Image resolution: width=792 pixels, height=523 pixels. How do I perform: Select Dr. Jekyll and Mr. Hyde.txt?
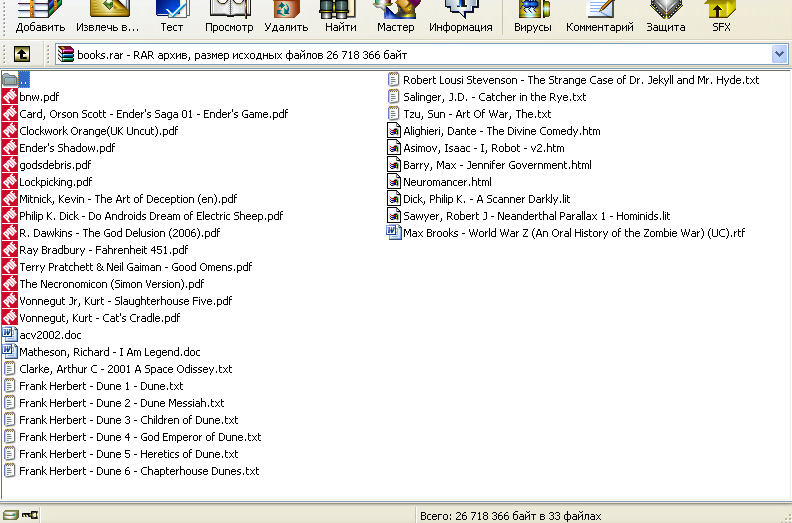[x=581, y=80]
